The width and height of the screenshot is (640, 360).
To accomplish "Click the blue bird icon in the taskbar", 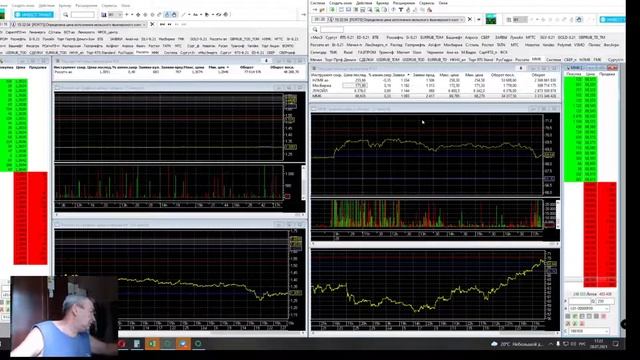I will pyautogui.click(x=183, y=344).
